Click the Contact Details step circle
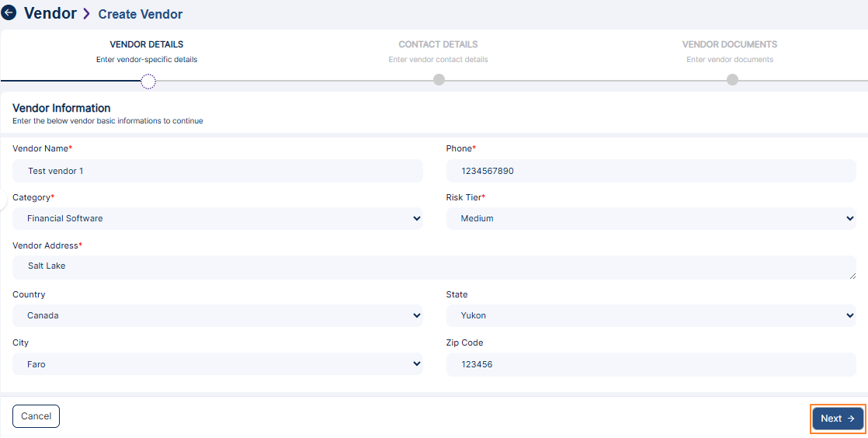This screenshot has height=438, width=868. pos(439,80)
